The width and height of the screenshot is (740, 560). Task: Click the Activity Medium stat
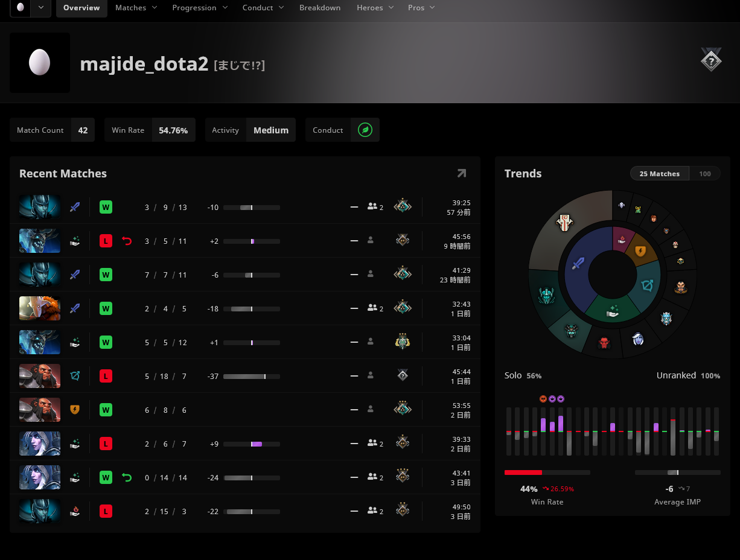click(x=250, y=130)
